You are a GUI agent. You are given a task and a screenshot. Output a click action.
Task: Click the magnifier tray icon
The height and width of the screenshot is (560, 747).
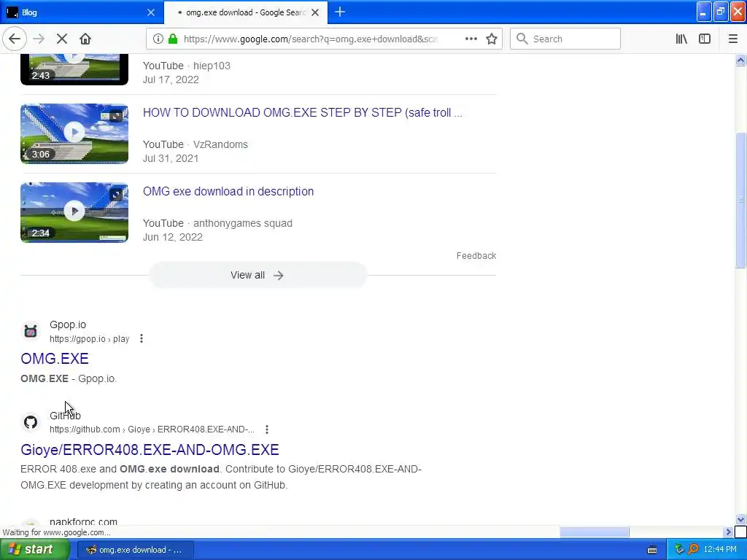tap(694, 550)
